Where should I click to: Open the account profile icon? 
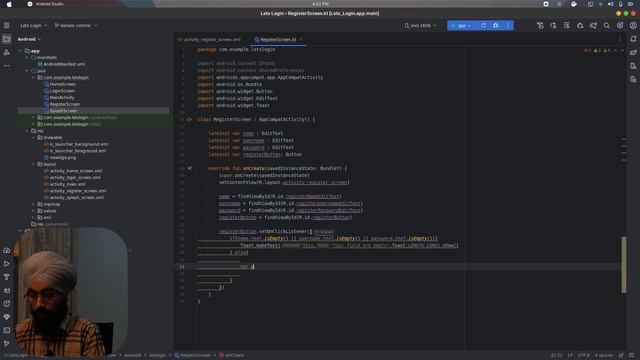(633, 25)
